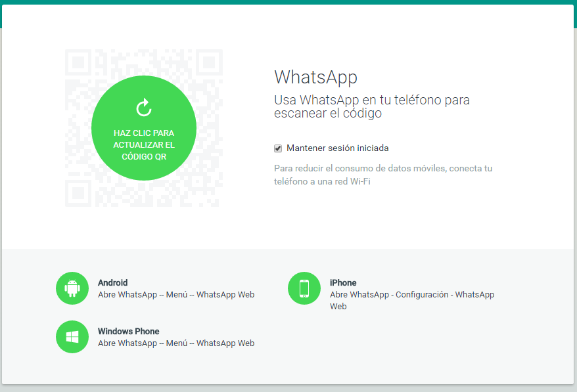Click the faded QR code top-left corner square
The height and width of the screenshot is (392, 577).
click(x=78, y=62)
